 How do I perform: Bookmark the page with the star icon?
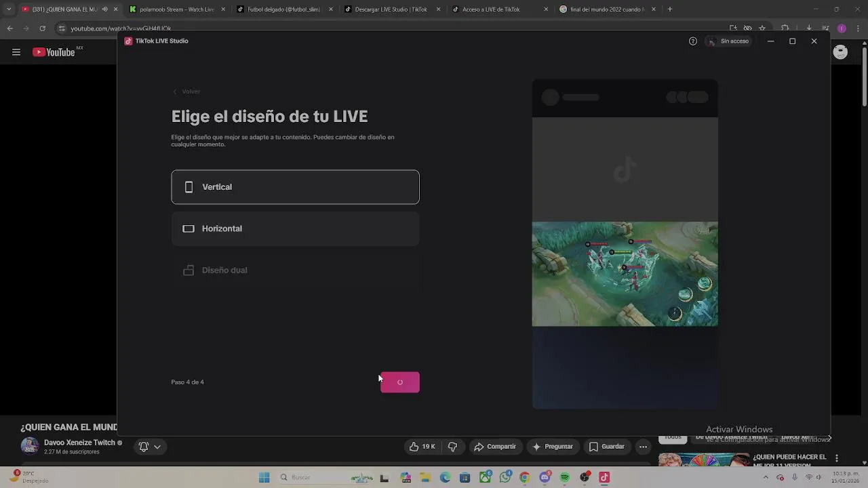[762, 28]
